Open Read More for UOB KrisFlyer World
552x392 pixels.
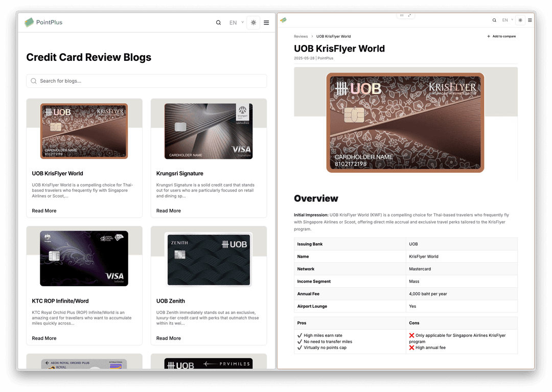44,211
